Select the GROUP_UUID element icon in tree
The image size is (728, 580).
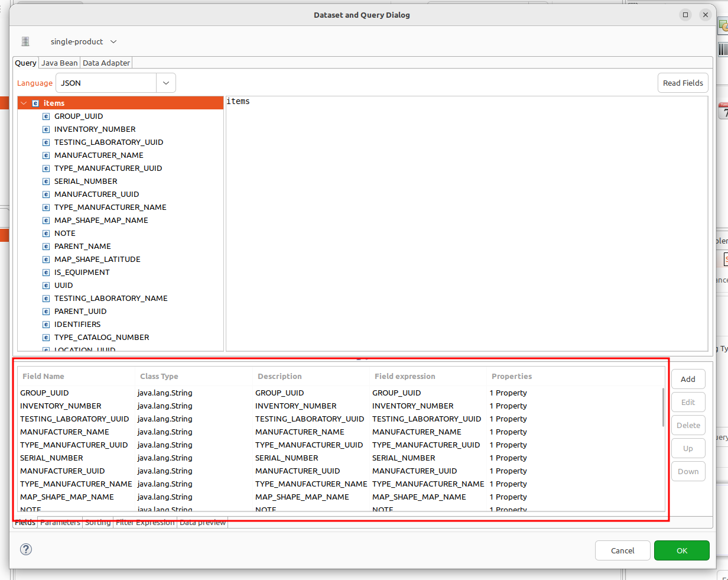46,116
